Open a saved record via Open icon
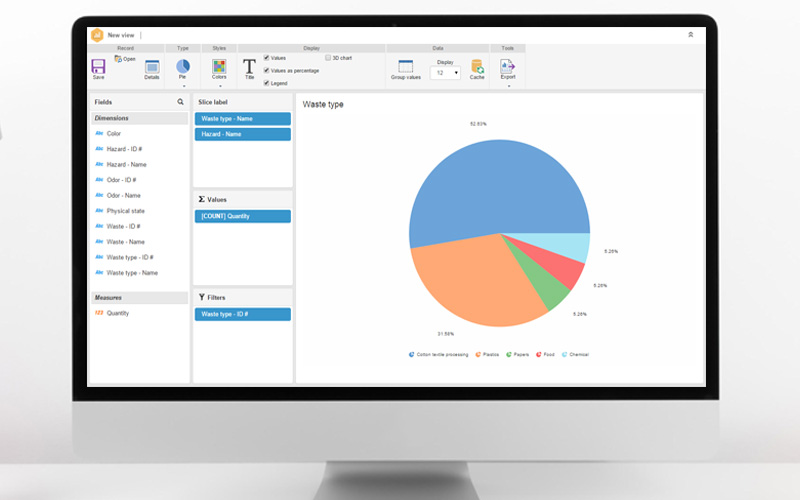Viewport: 800px width, 500px height. pos(118,59)
